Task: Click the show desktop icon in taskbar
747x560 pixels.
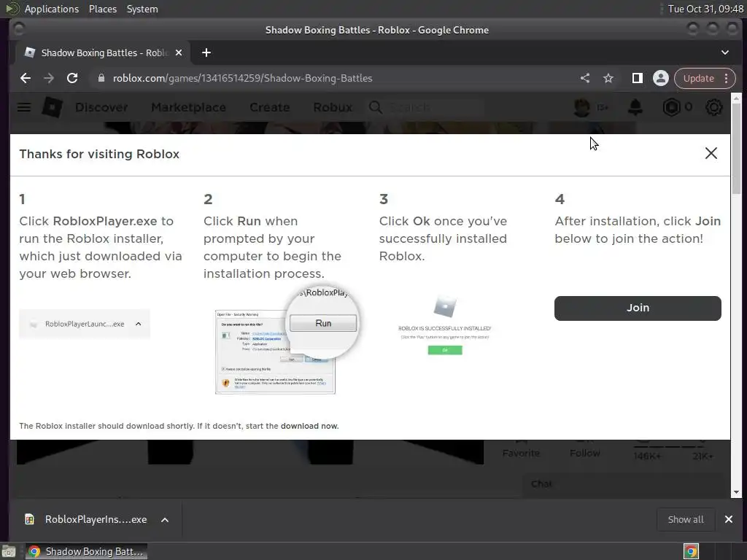Action: point(9,551)
